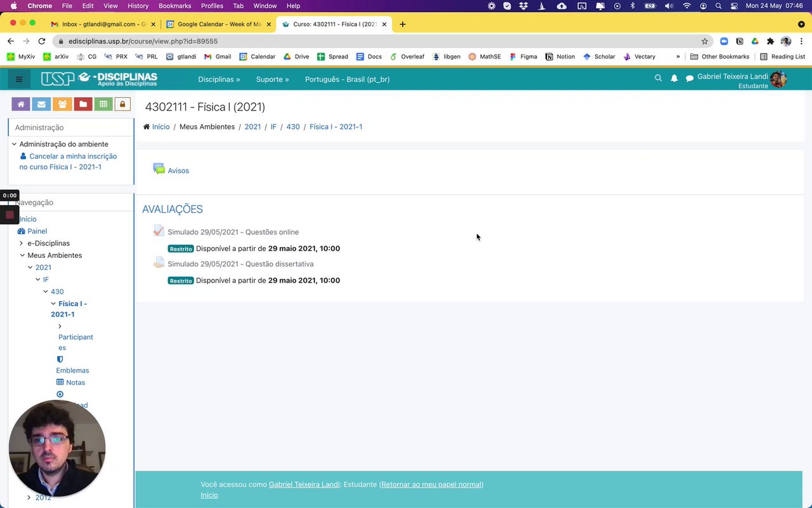Expand the e-Disciplinas tree node
Image resolution: width=812 pixels, height=508 pixels.
coord(21,243)
